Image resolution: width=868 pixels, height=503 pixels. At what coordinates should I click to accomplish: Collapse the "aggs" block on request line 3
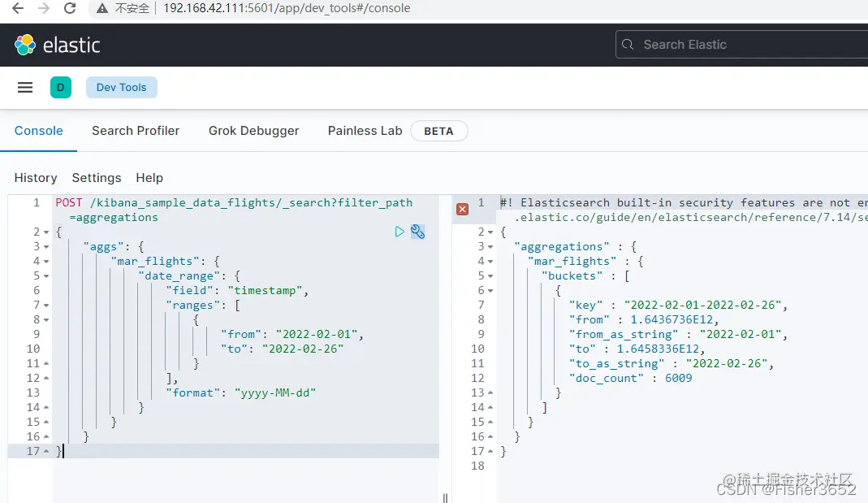(46, 246)
